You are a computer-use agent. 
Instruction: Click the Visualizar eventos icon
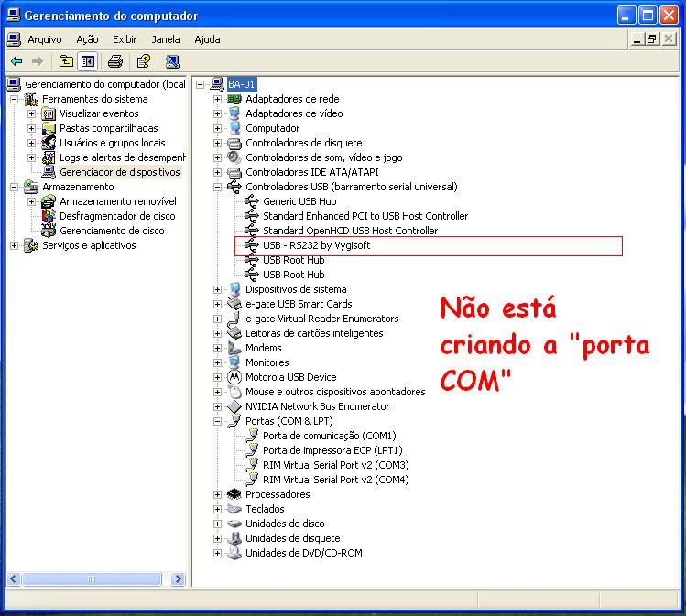pyautogui.click(x=49, y=113)
